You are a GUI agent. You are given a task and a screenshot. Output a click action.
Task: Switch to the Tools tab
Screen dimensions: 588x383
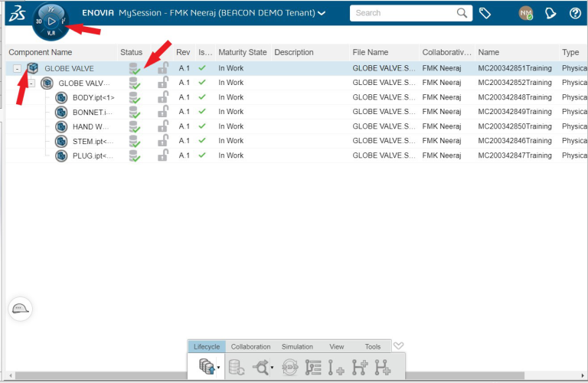pyautogui.click(x=373, y=346)
